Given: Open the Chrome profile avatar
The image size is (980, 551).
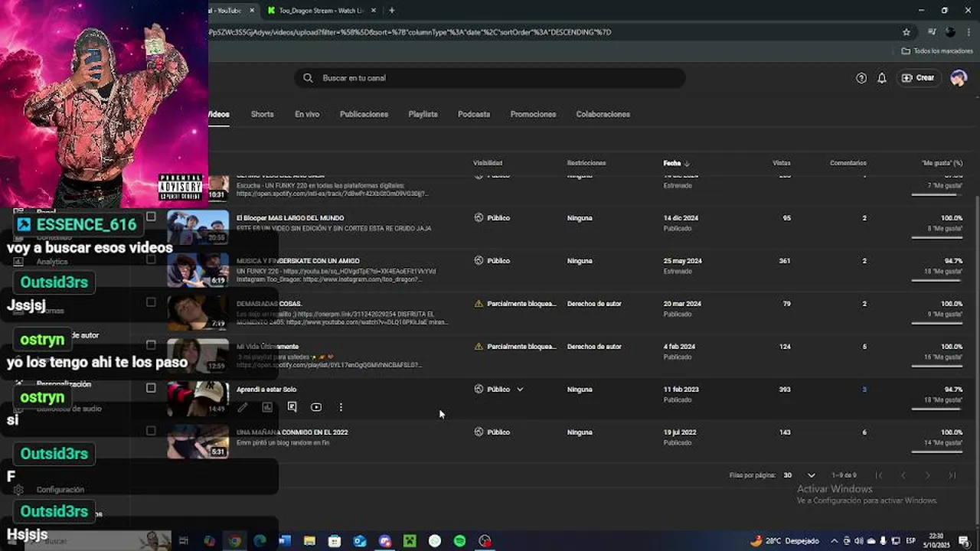Looking at the screenshot, I should tap(950, 32).
